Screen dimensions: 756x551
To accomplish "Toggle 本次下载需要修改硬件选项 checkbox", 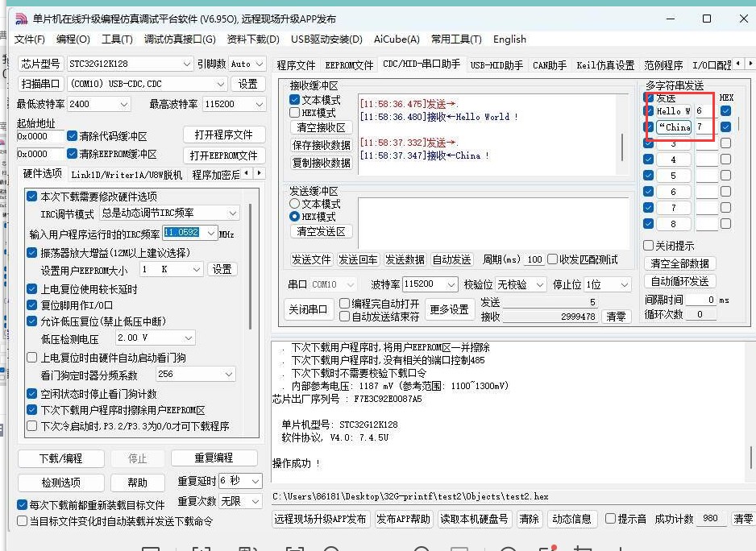I will point(31,197).
